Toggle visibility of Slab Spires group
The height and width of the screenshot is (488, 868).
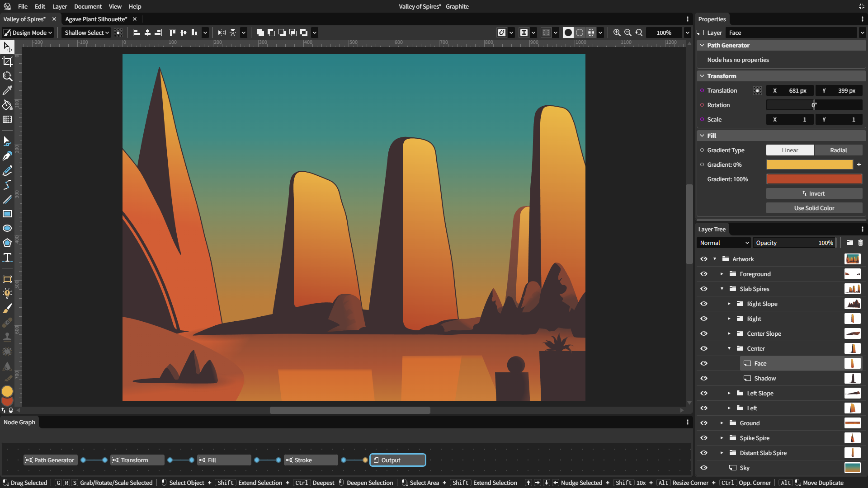coord(704,288)
